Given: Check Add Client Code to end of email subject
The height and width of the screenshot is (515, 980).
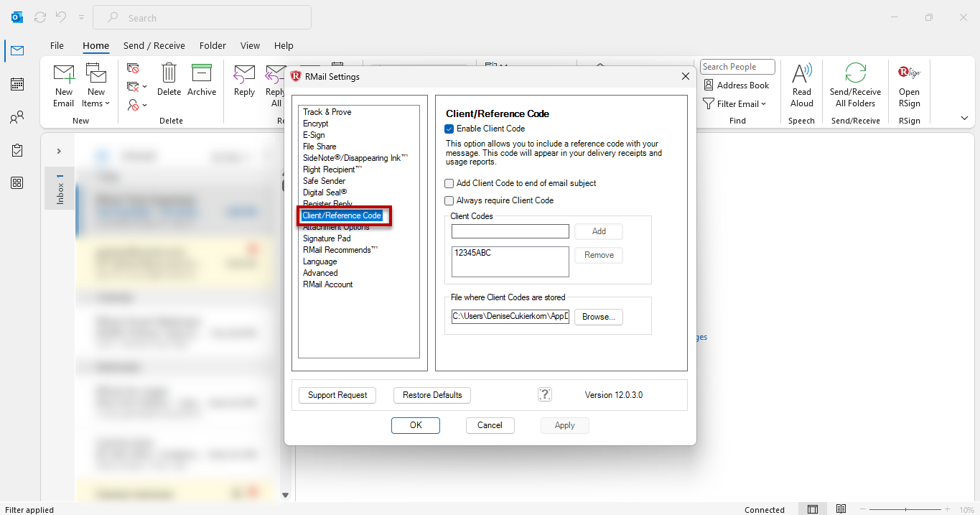Looking at the screenshot, I should [x=449, y=183].
